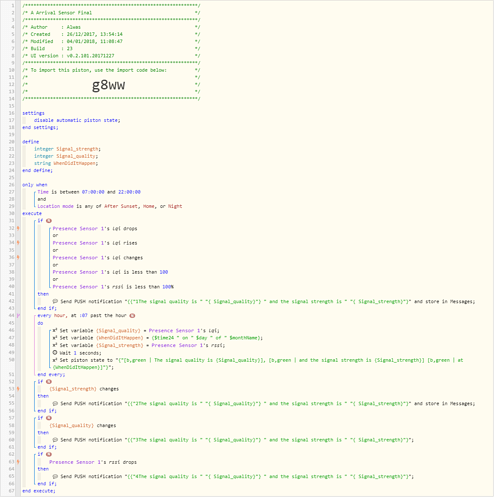496x500 pixels.
Task: Click the 'integer Signal_strength' variable definition
Action: 67,149
